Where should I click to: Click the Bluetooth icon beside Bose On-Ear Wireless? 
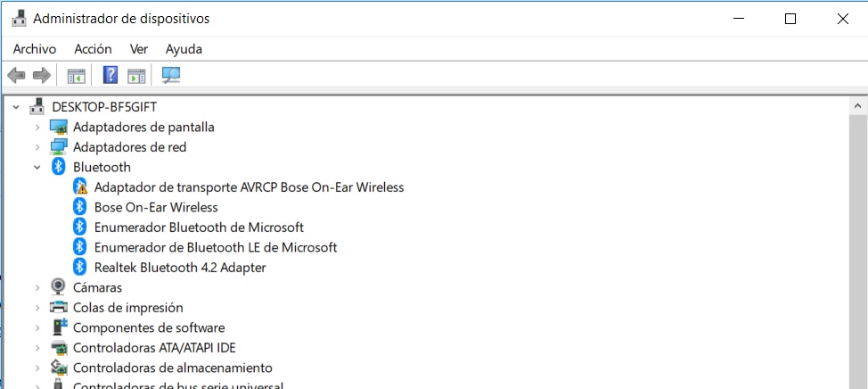click(80, 207)
